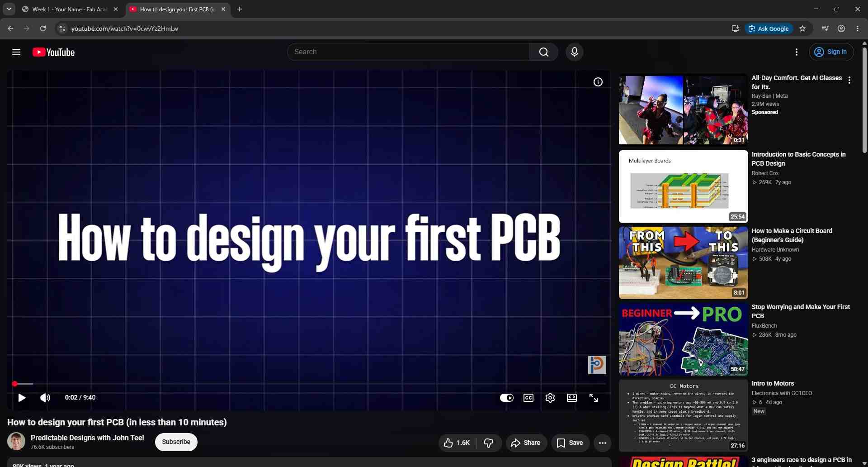This screenshot has height=467, width=868.
Task: Click the 76.6K subscribers text
Action: click(x=52, y=447)
